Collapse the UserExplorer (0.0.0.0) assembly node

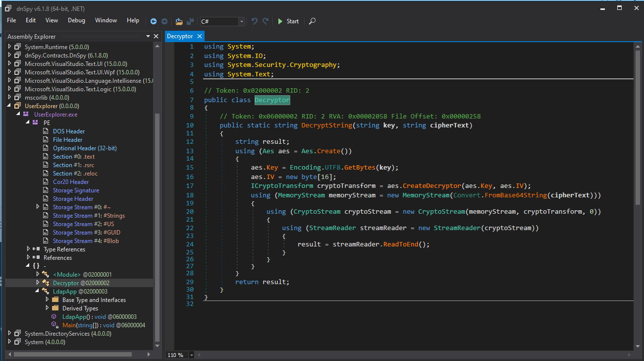point(9,106)
